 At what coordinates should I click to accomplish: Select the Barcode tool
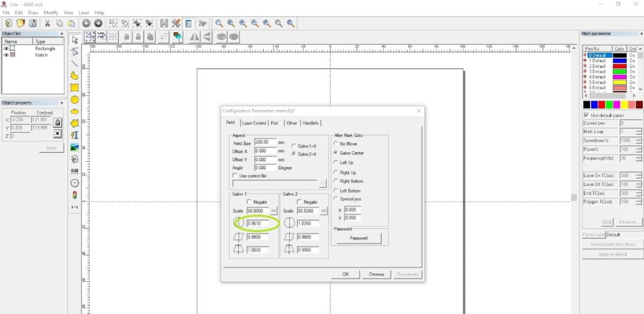coord(74,171)
